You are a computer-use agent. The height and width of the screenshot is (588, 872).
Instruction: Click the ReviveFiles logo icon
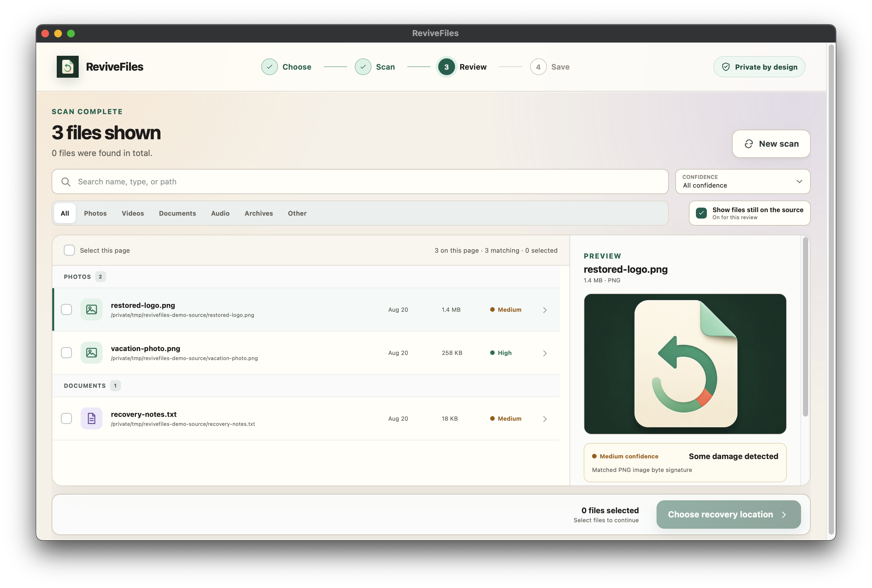coord(67,67)
